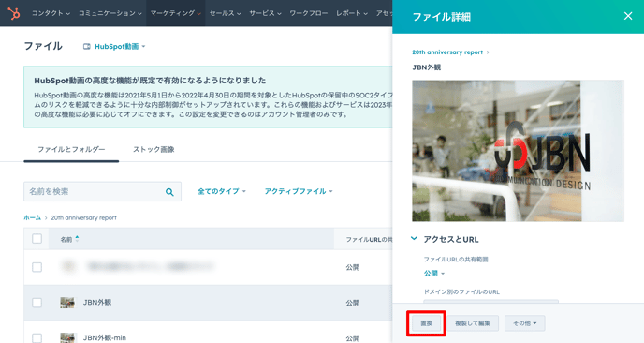Open the サービス menu
The width and height of the screenshot is (644, 343).
[x=265, y=13]
